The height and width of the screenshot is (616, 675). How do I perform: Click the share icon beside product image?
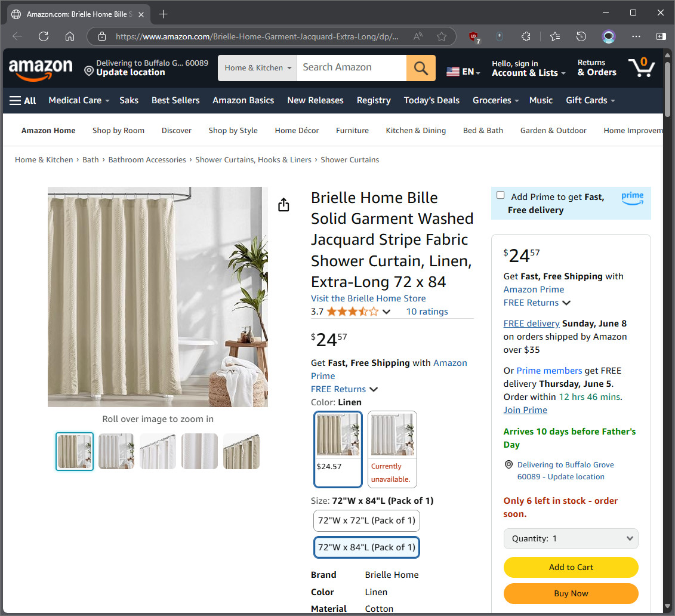point(283,205)
